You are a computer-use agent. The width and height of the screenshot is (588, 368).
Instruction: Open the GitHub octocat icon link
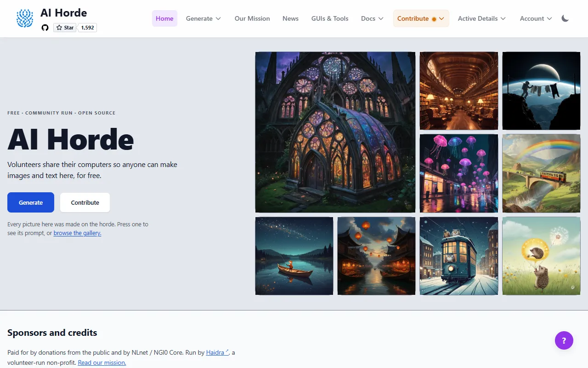[45, 28]
